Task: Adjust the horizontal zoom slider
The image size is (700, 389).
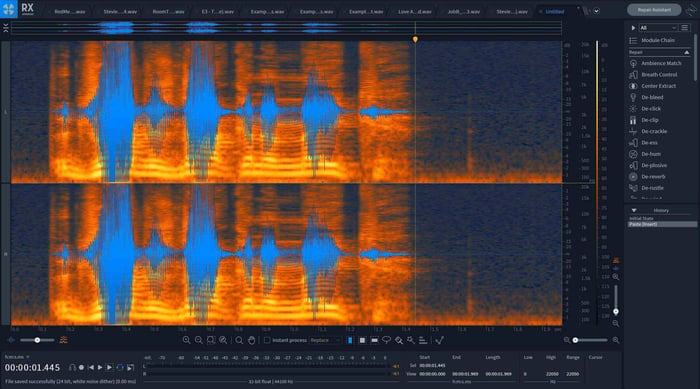Action: click(x=591, y=340)
